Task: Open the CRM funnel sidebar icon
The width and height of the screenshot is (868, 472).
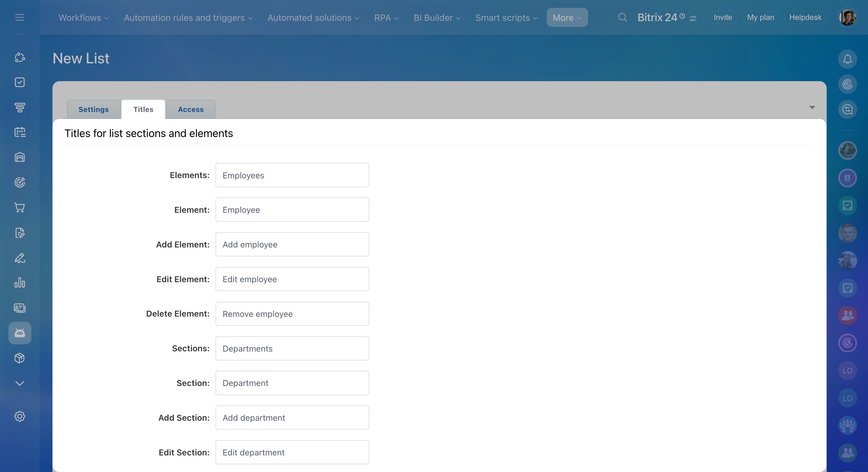Action: 20,107
